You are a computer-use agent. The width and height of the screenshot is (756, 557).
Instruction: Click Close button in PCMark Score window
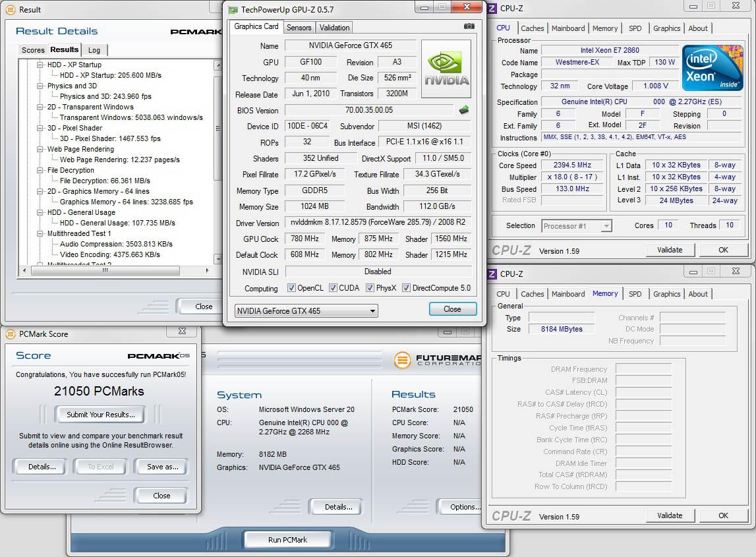(x=161, y=496)
